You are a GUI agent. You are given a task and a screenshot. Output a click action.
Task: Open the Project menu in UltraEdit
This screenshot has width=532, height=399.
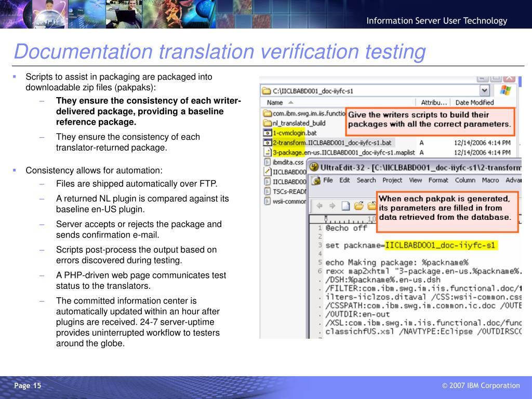(x=392, y=180)
